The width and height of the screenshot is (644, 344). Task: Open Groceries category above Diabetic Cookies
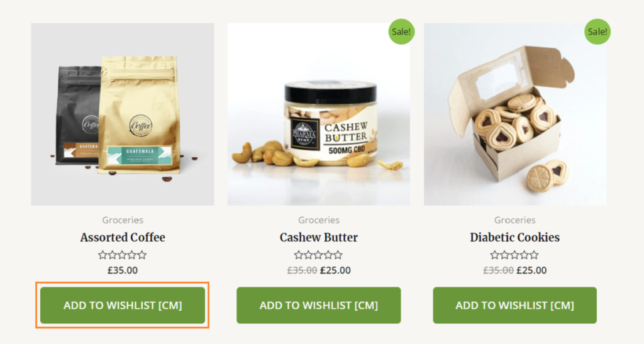click(514, 220)
